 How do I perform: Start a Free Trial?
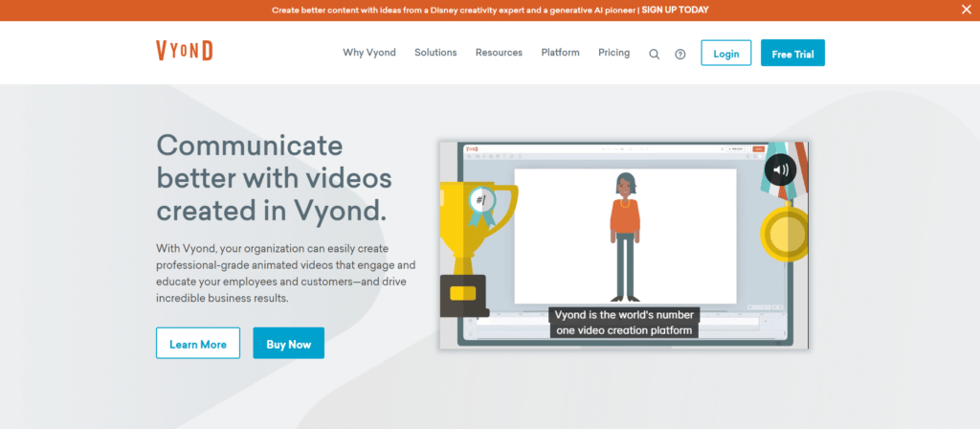[792, 54]
